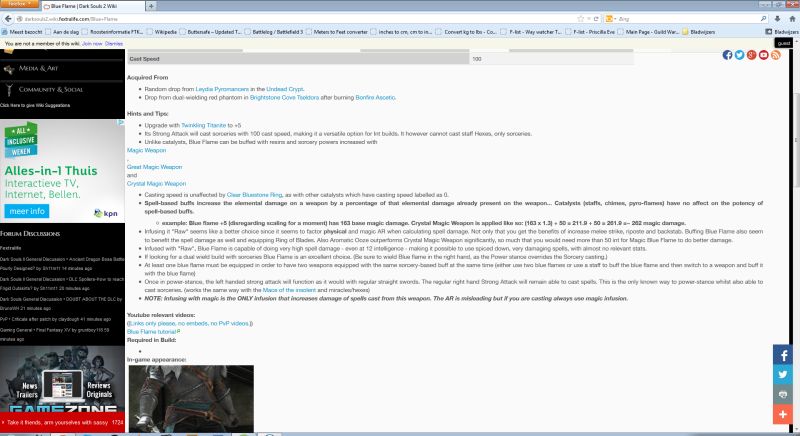Open the Twinkling Titanite link
Viewport: 800px width, 436px height.
pos(204,125)
